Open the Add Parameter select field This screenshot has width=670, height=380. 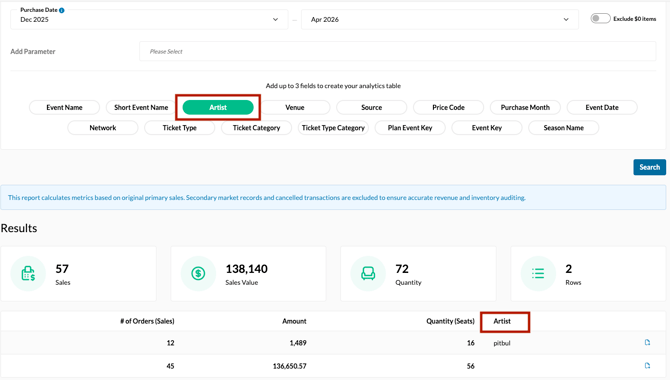coord(397,51)
